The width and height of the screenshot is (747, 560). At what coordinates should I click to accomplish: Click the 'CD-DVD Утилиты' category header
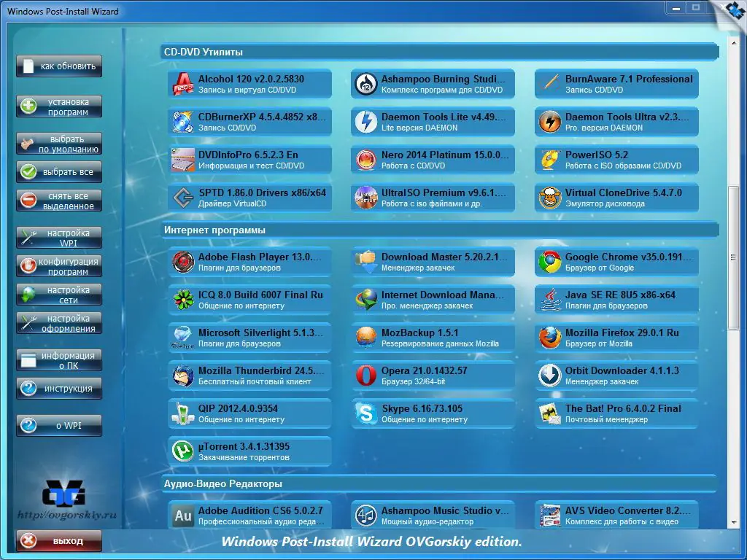[x=439, y=52]
